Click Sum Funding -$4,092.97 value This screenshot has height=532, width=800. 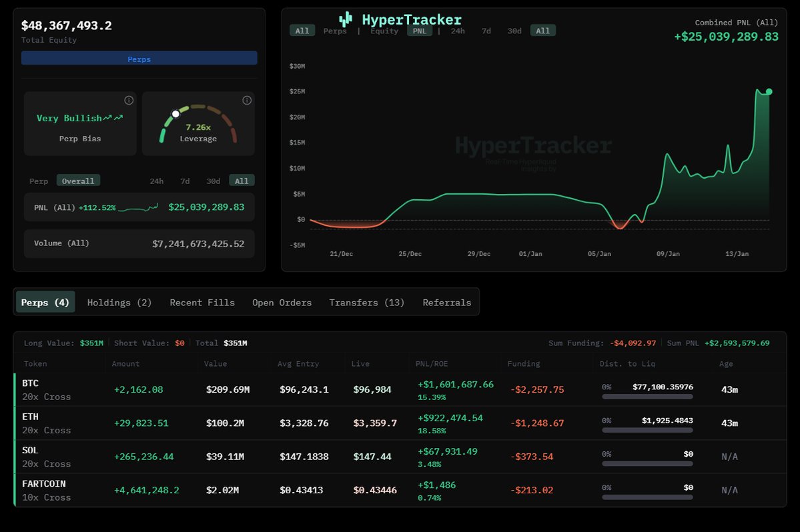(633, 343)
